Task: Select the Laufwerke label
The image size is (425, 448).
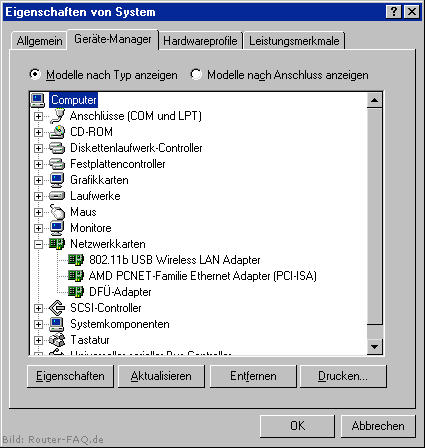Action: click(95, 196)
